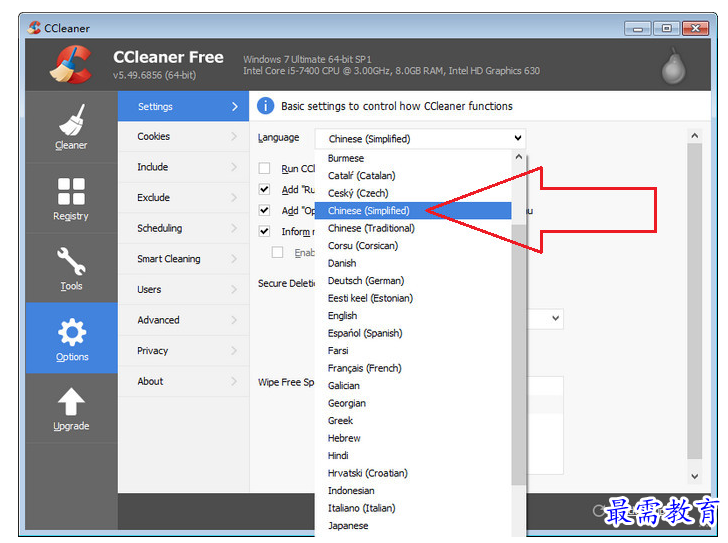Toggle the Run CCleaner checkbox
728x543 pixels.
(x=264, y=168)
